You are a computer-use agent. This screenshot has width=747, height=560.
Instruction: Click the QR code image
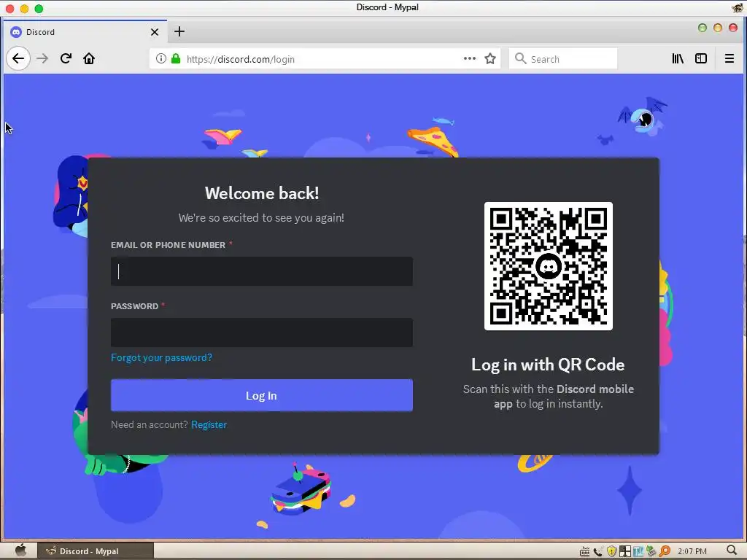click(x=549, y=266)
